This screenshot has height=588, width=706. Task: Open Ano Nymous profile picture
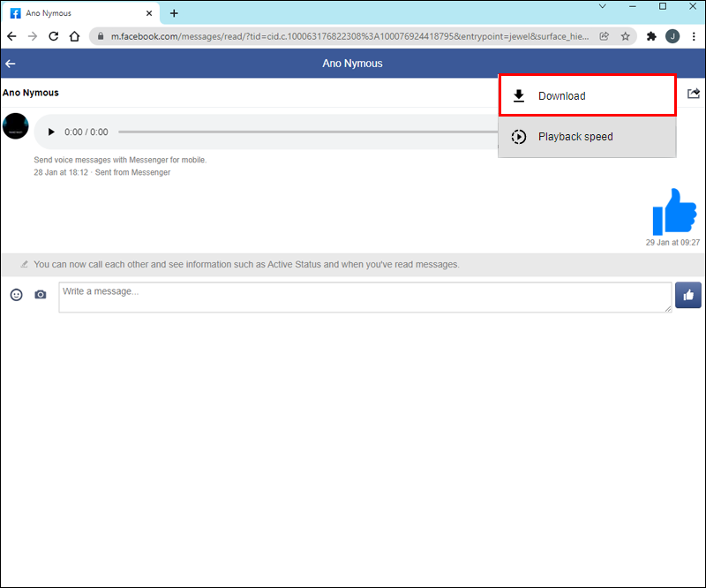(16, 126)
